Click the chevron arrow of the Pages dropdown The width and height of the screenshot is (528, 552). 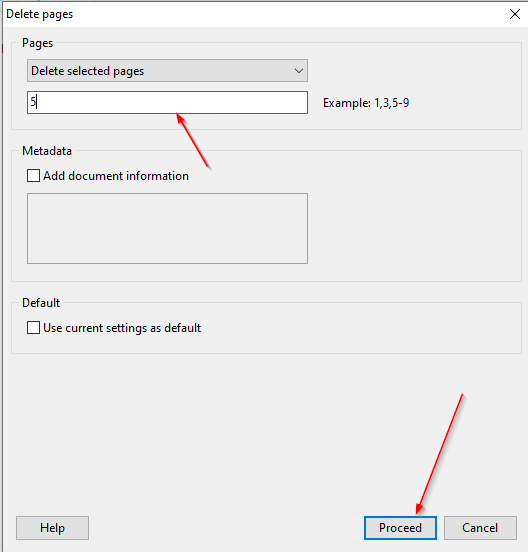coord(299,71)
